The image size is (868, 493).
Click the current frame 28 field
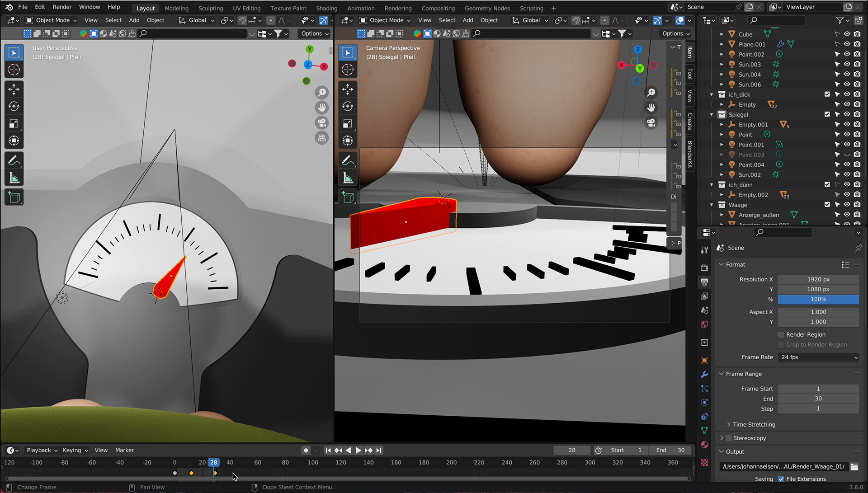[572, 450]
